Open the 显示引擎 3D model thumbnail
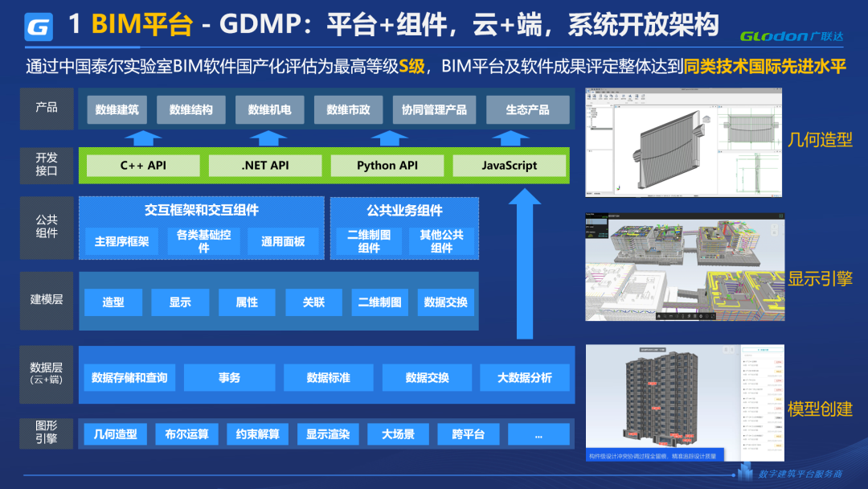The height and width of the screenshot is (489, 868). point(685,267)
